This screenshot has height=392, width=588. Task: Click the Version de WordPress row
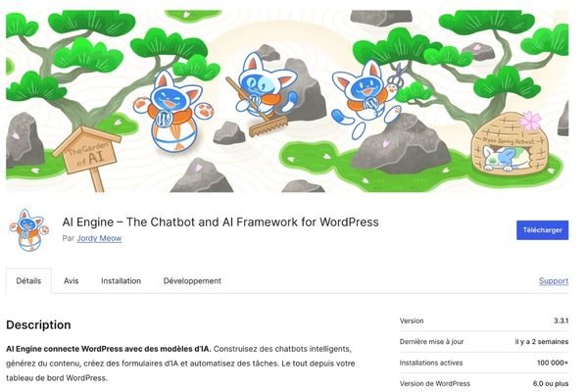click(x=484, y=383)
